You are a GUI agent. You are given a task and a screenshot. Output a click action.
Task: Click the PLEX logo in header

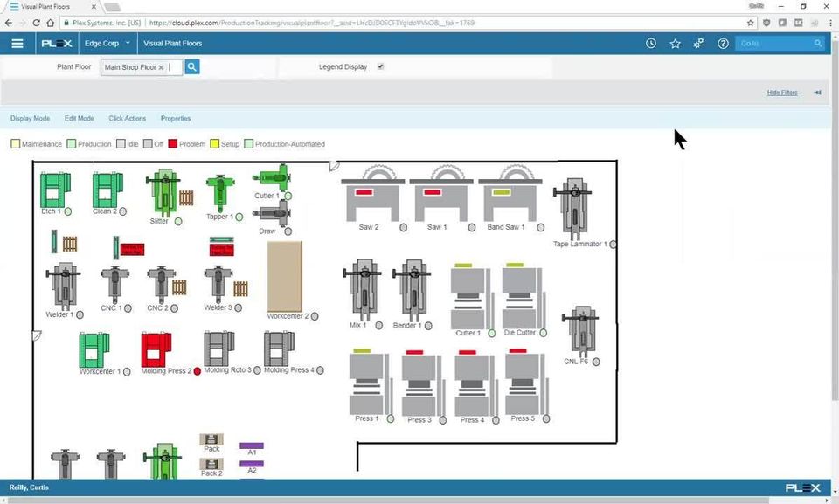point(57,44)
